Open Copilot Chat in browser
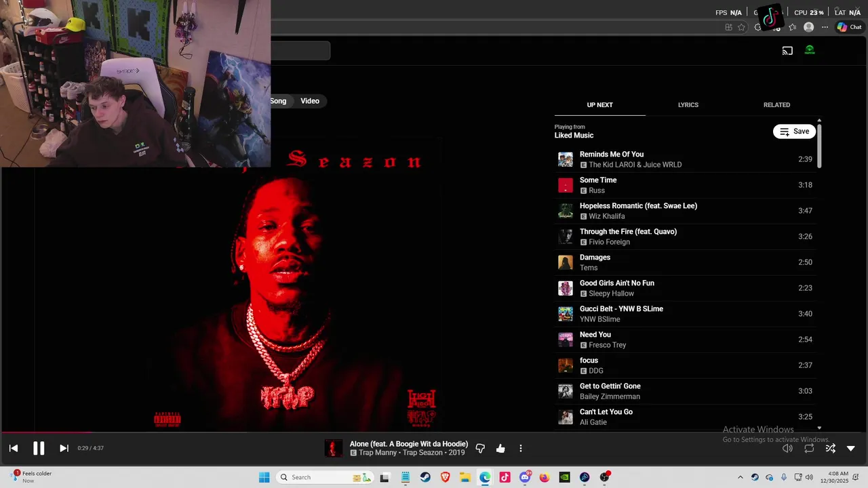This screenshot has height=488, width=868. click(849, 27)
